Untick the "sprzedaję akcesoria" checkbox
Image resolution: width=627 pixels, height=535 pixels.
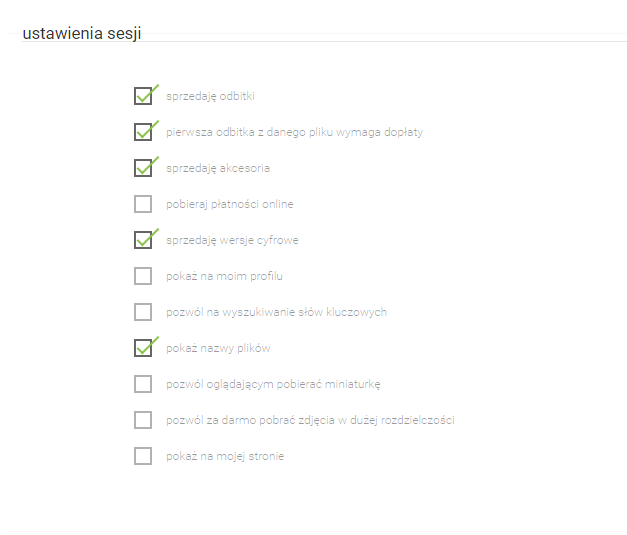pos(143,168)
